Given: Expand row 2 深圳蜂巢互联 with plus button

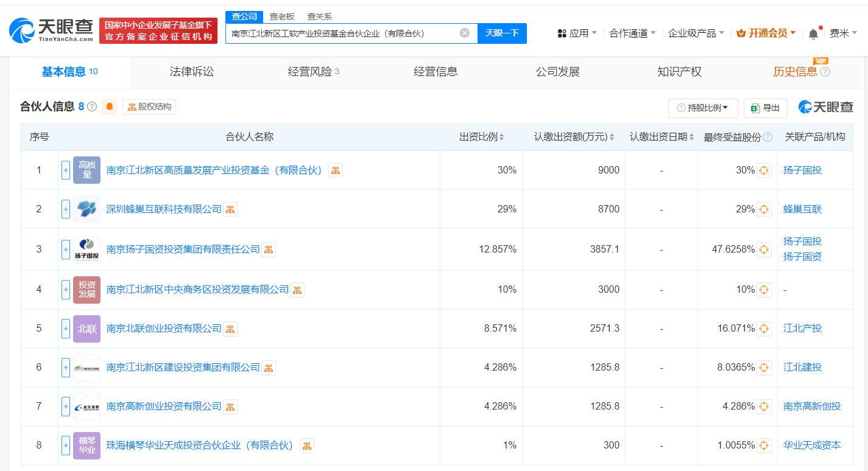Looking at the screenshot, I should coord(66,209).
